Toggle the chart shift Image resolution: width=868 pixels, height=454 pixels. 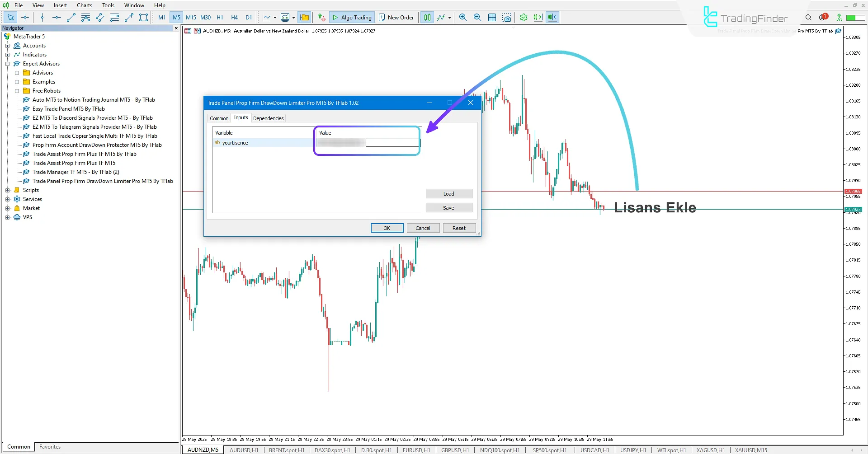552,17
